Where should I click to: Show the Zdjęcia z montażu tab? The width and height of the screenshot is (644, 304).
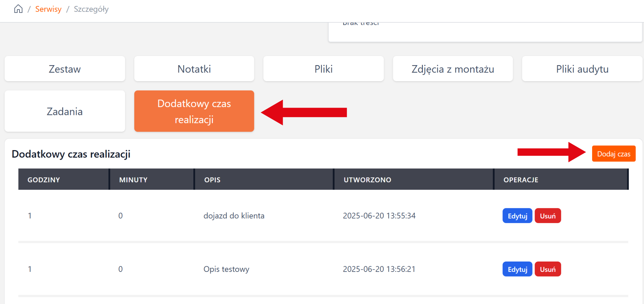452,69
